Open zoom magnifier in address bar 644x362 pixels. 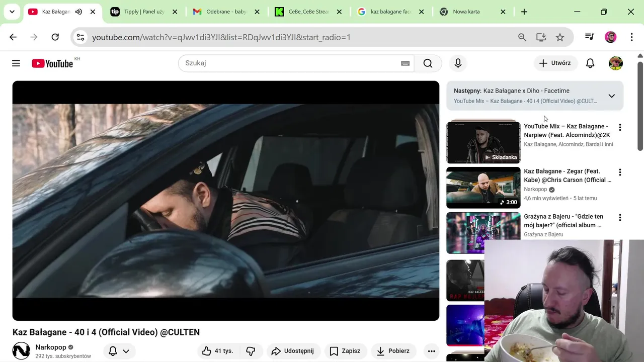(x=522, y=37)
